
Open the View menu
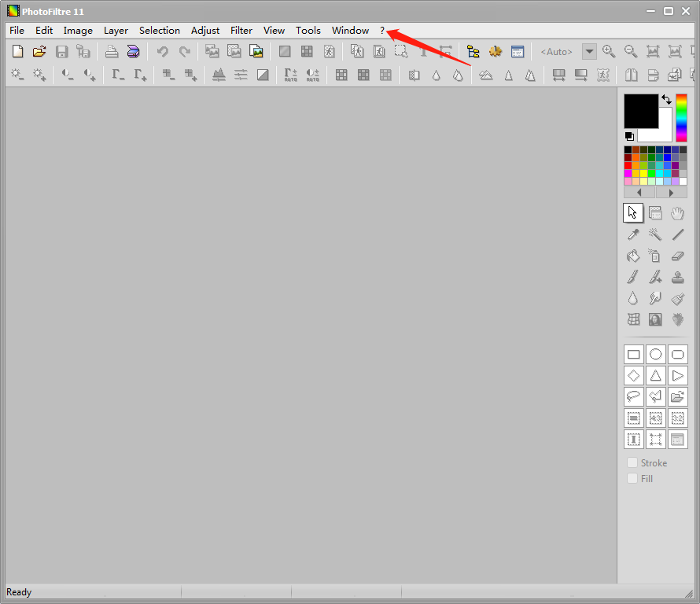(x=274, y=31)
